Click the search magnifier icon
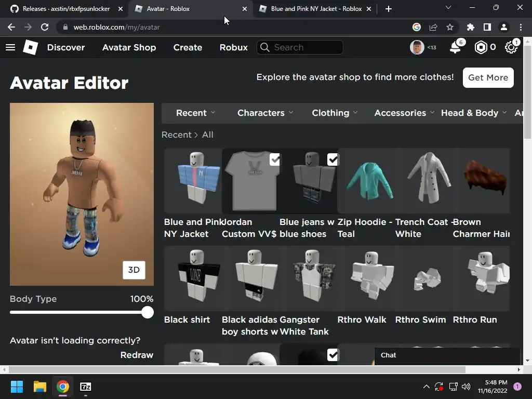532x399 pixels. (265, 47)
